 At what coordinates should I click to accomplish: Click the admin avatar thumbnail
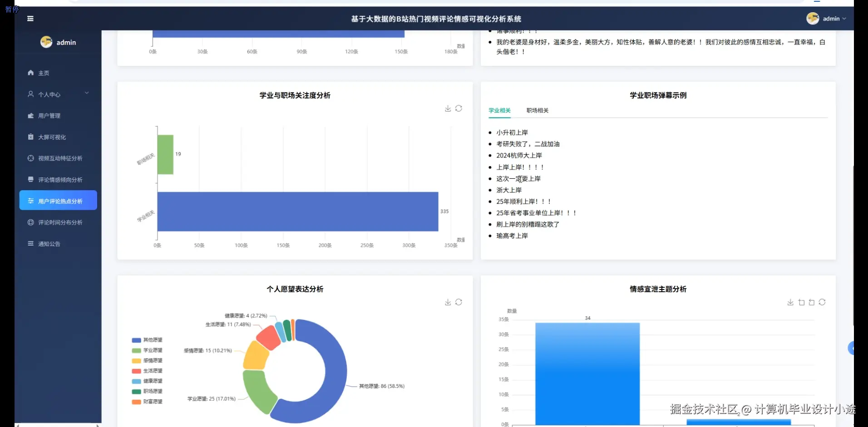tap(813, 19)
